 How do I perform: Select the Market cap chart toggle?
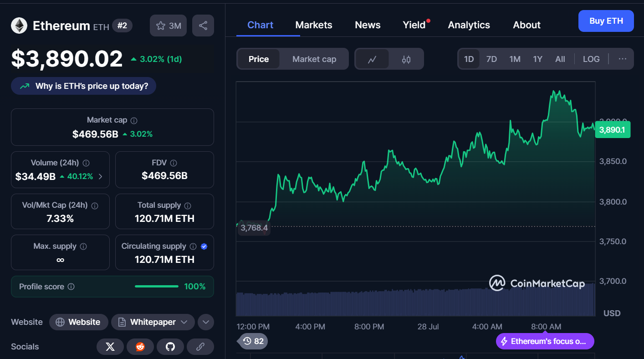click(x=314, y=59)
